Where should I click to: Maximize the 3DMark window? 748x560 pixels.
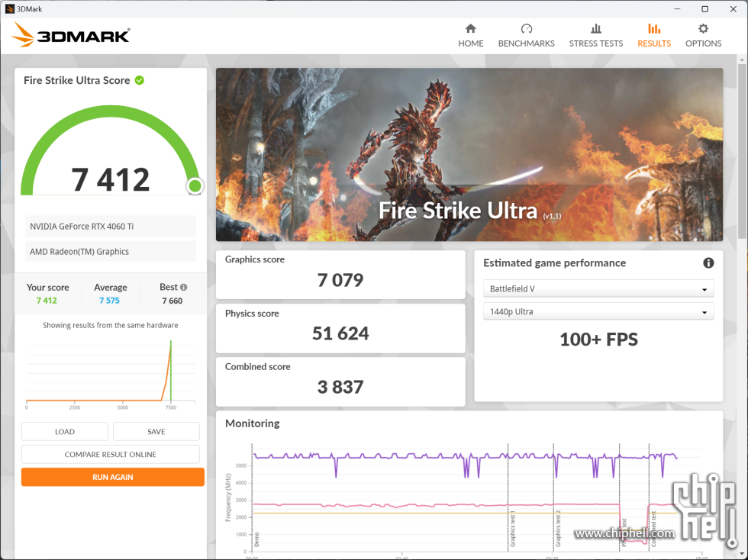click(x=704, y=9)
